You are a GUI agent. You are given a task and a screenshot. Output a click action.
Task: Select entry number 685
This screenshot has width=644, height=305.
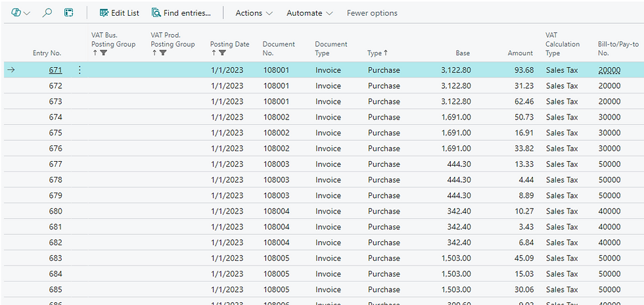pos(55,289)
